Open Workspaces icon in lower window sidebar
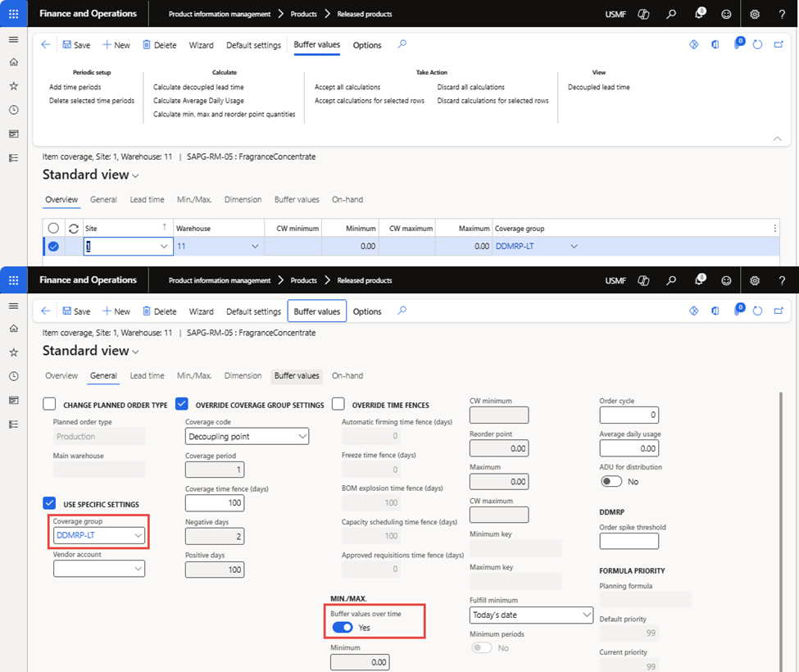Image resolution: width=799 pixels, height=672 pixels. 14,401
